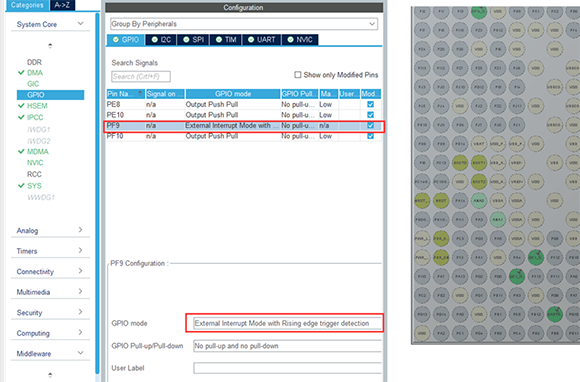The height and width of the screenshot is (382, 580).
Task: Select the UART configuration tab
Action: point(262,40)
